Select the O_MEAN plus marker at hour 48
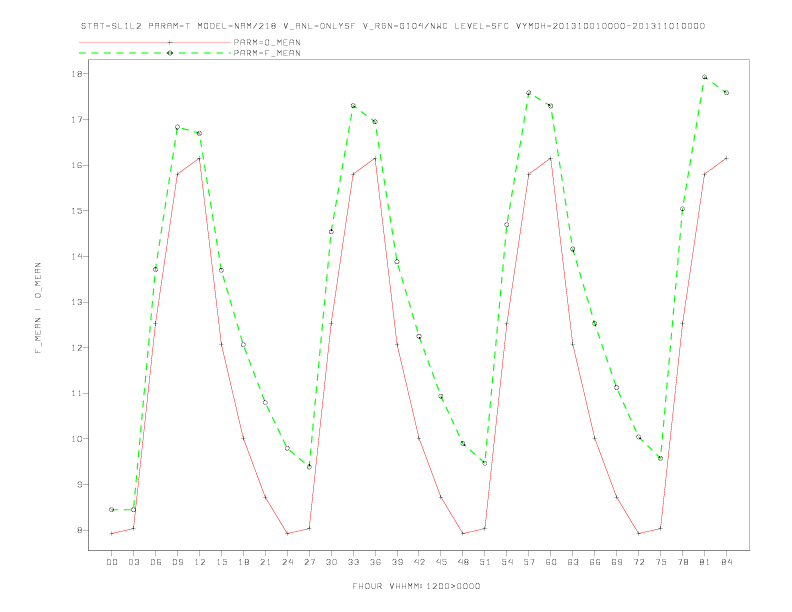The image size is (792, 612). pos(463,533)
